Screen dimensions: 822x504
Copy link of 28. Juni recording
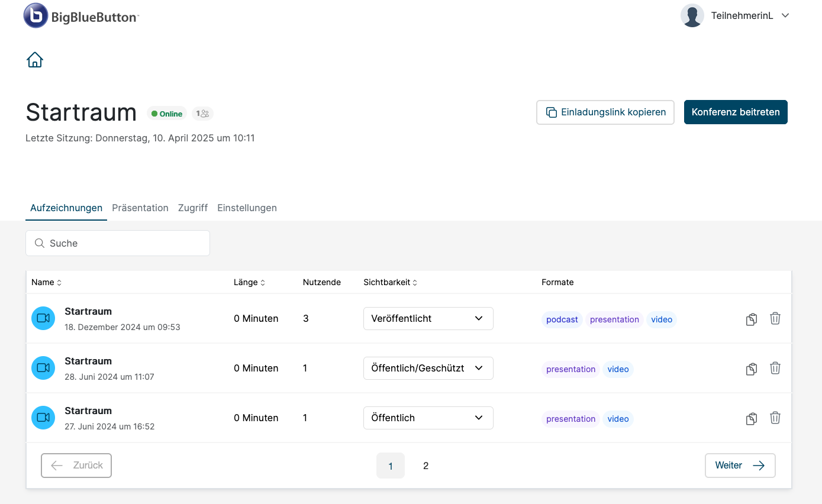click(x=751, y=369)
